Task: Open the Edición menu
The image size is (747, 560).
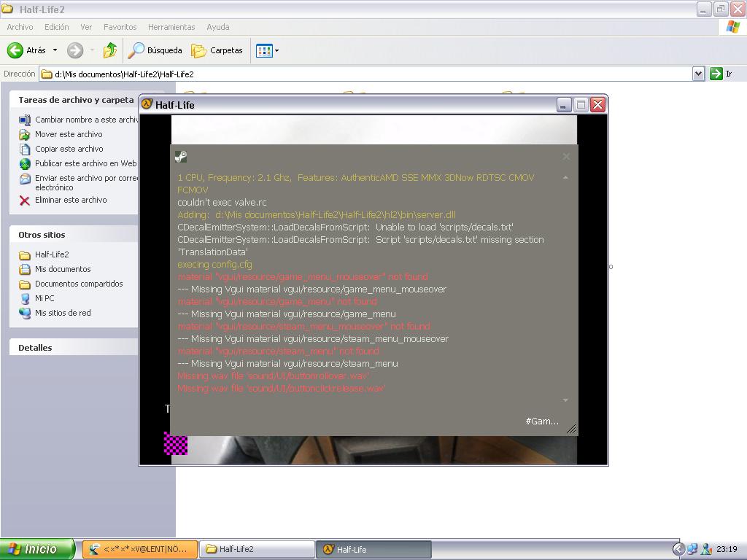Action: 57,27
